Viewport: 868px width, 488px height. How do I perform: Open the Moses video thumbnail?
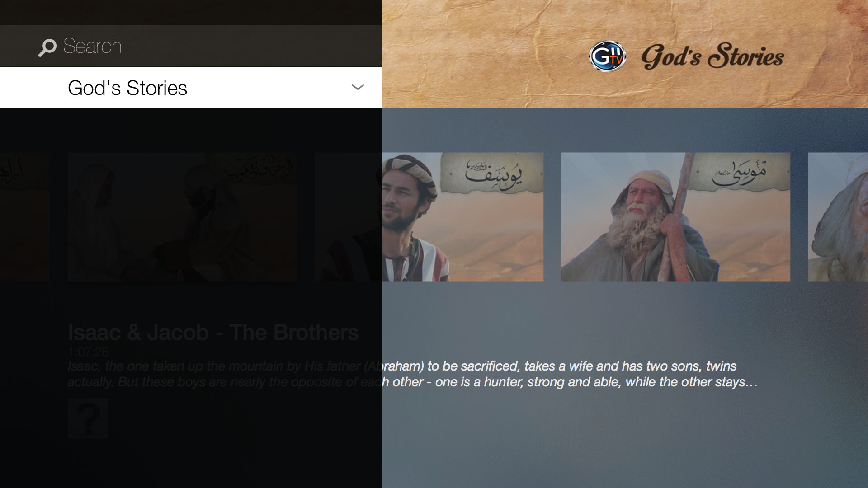[x=676, y=217]
